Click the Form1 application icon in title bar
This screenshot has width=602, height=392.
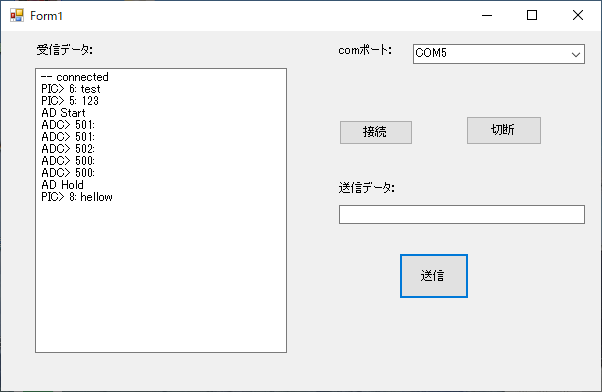coord(17,15)
